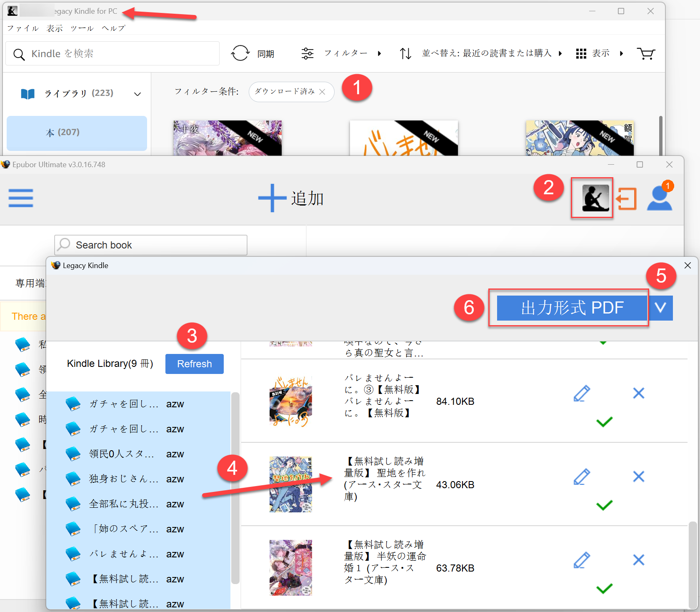Click book icon beside 「姉のスペア… entry

click(73, 529)
